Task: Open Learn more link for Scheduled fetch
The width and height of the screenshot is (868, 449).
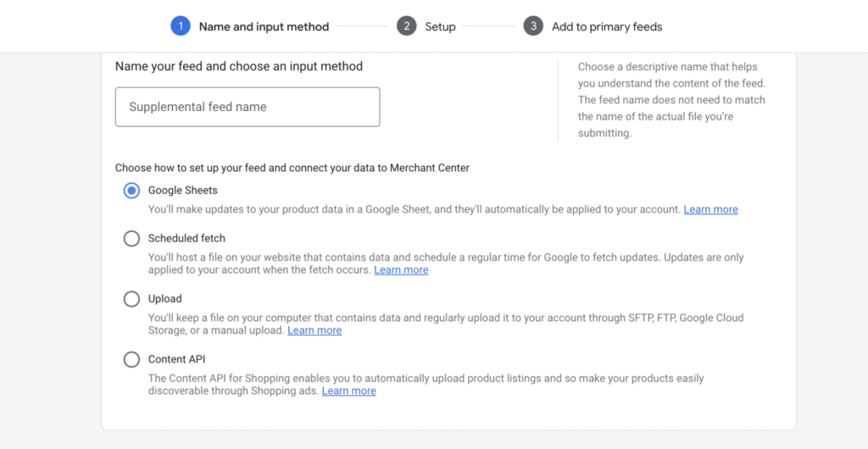Action: (401, 270)
